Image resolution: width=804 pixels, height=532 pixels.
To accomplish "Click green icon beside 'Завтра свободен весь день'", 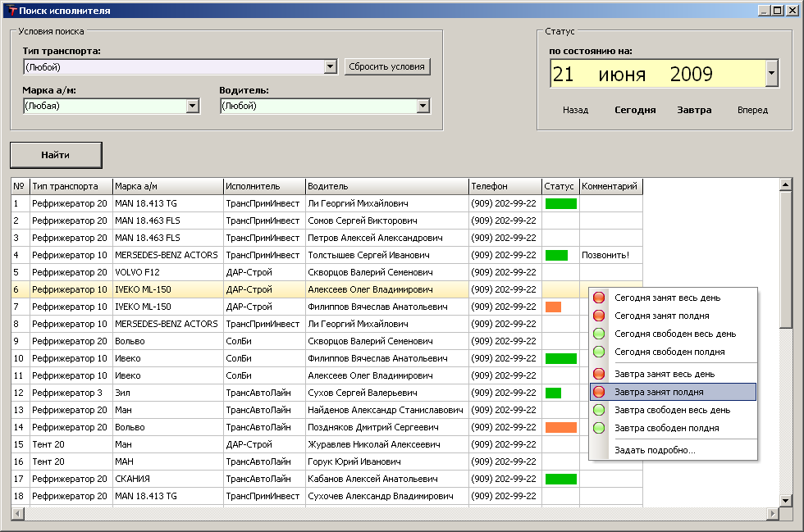I will tap(599, 410).
